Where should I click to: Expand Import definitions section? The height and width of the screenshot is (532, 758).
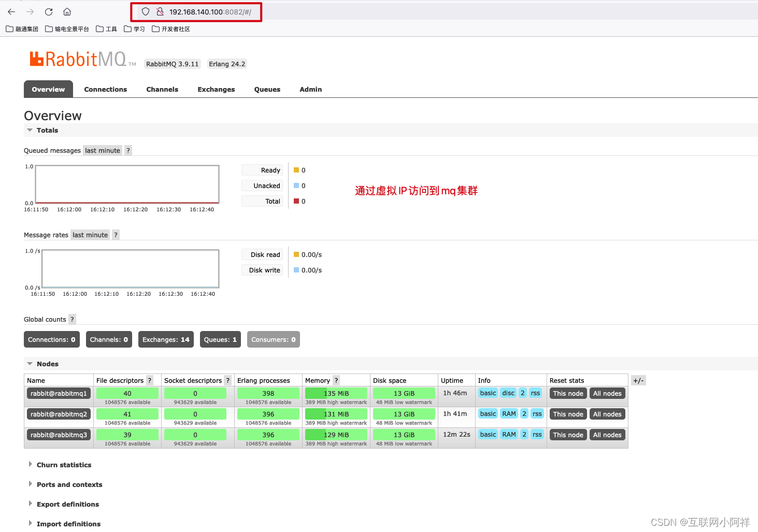[68, 524]
